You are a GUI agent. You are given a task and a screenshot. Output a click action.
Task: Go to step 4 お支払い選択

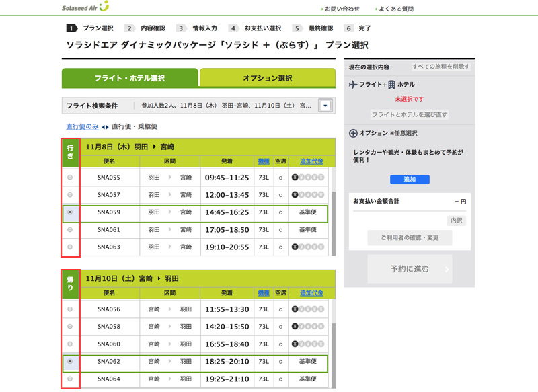(x=255, y=28)
